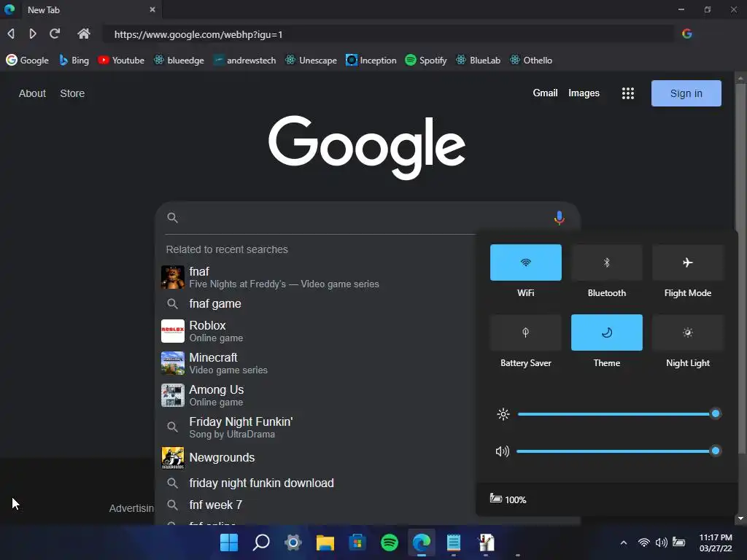
Task: Open the browser home page icon
Action: [x=83, y=34]
